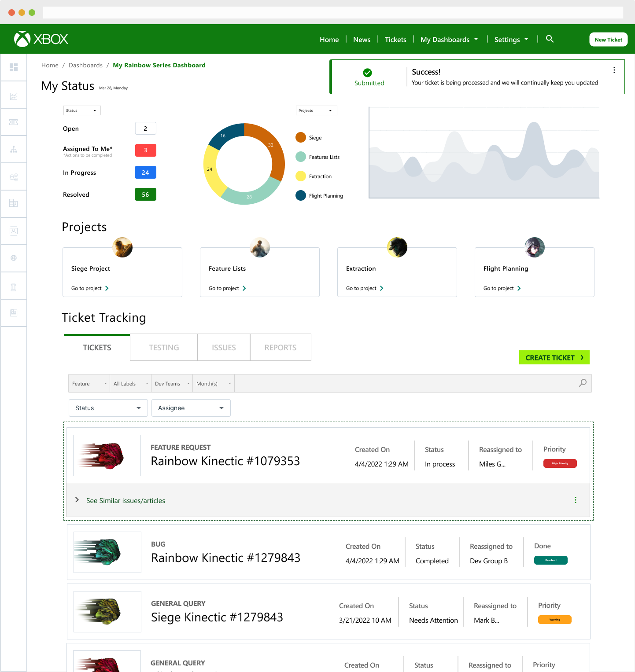
Task: Go to project for Extraction
Action: [x=365, y=288]
